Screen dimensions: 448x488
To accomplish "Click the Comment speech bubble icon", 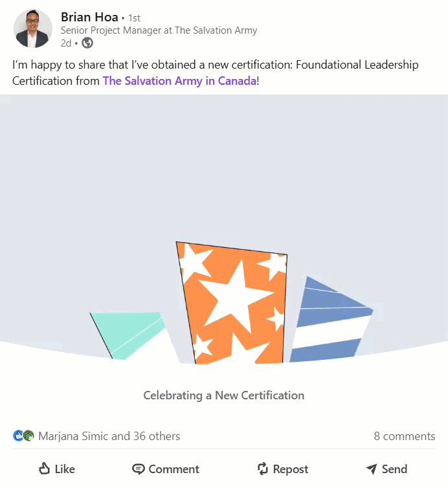I will click(138, 469).
